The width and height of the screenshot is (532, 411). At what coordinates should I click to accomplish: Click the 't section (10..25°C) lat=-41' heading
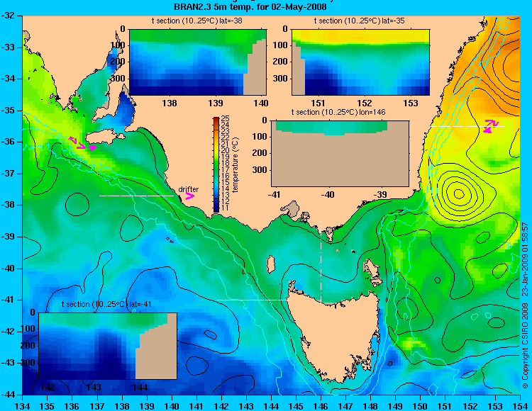106,304
